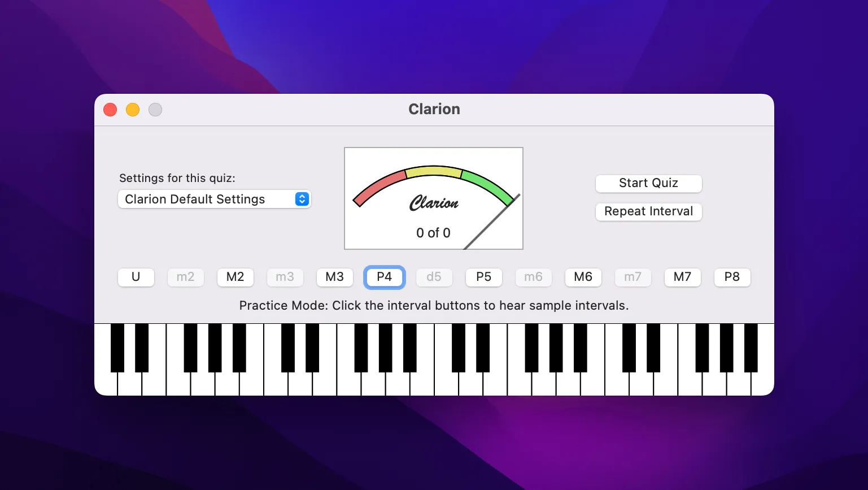This screenshot has width=868, height=490.
Task: Play the P5 interval sample
Action: coord(484,277)
